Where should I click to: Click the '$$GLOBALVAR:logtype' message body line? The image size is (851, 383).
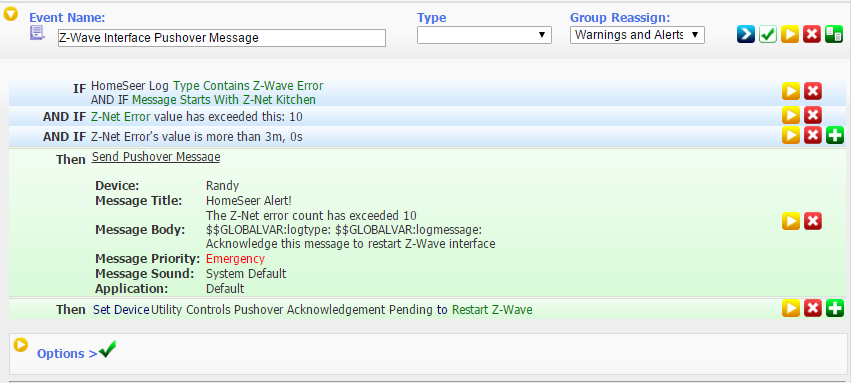pyautogui.click(x=344, y=229)
